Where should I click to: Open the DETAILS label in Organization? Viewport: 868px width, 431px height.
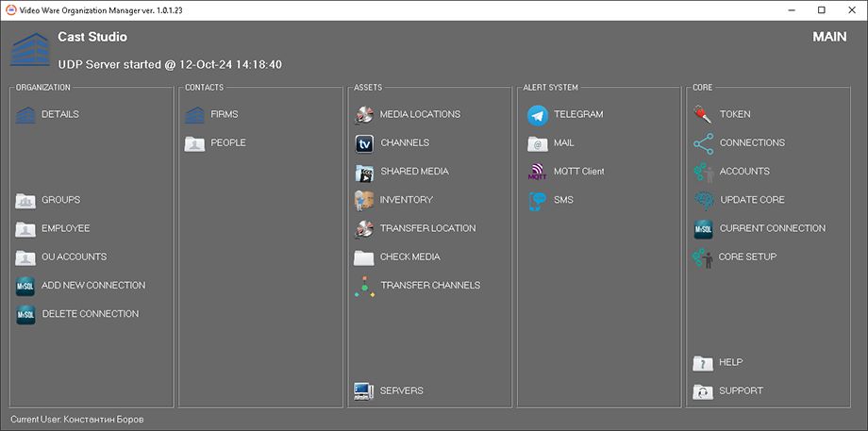(60, 114)
